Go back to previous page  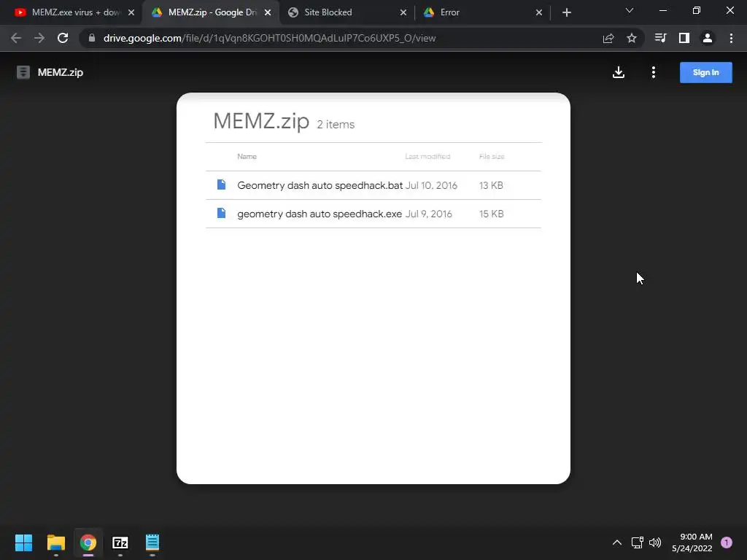pyautogui.click(x=16, y=38)
